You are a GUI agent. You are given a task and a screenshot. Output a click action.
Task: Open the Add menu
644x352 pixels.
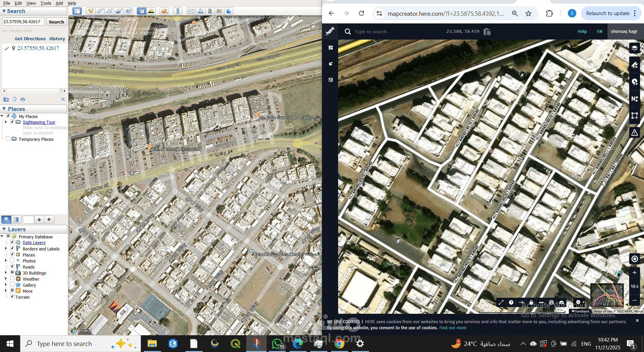59,3
